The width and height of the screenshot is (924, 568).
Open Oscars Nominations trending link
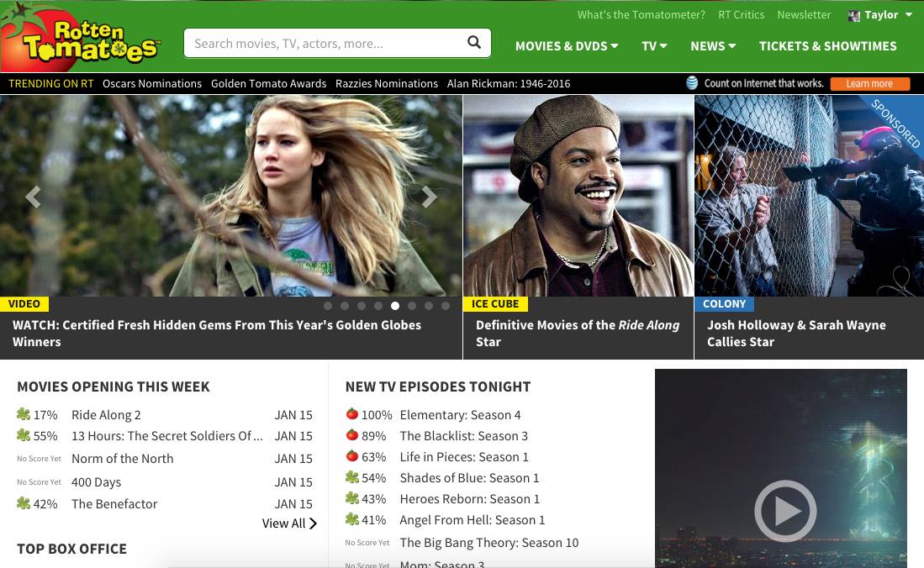152,84
